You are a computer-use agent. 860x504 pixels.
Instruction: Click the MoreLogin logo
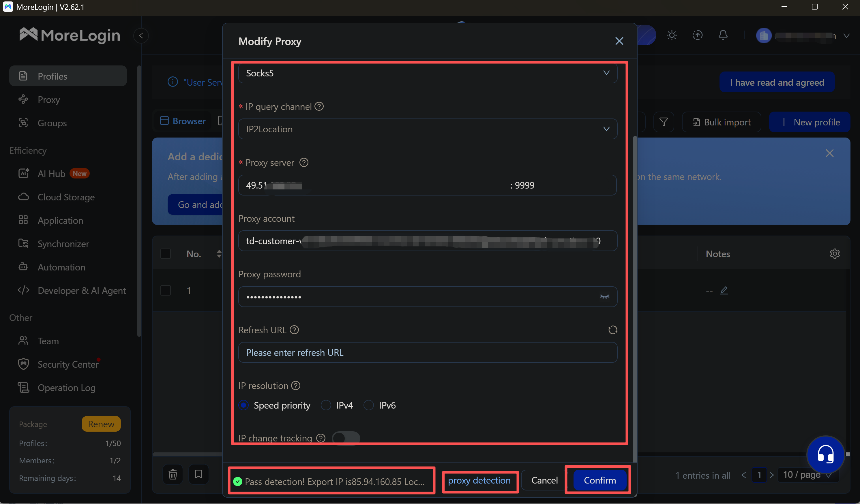(70, 35)
